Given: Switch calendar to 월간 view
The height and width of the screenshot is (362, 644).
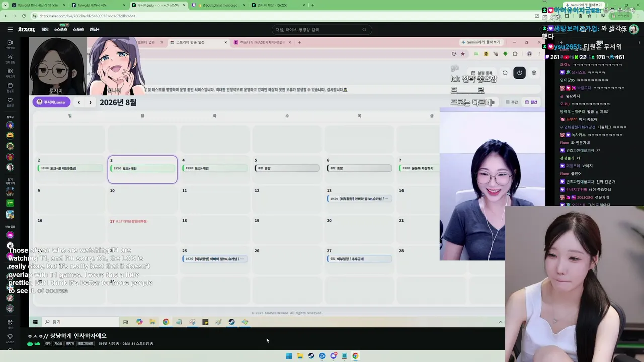Looking at the screenshot, I should tap(531, 102).
